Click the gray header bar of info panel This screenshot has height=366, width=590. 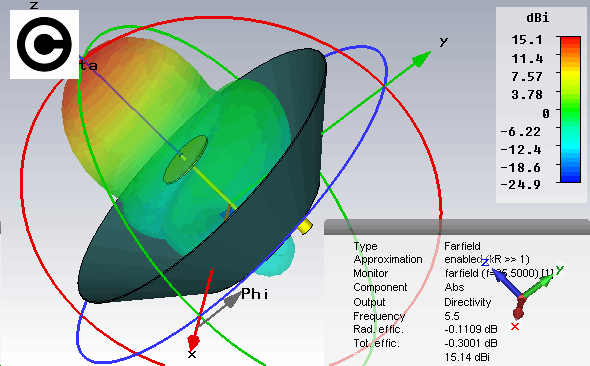click(457, 227)
